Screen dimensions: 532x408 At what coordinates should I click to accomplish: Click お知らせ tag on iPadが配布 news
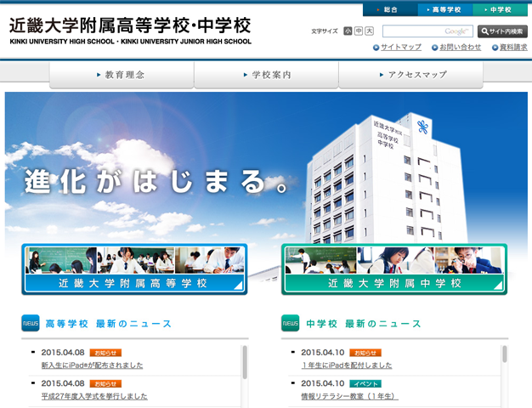click(x=105, y=353)
